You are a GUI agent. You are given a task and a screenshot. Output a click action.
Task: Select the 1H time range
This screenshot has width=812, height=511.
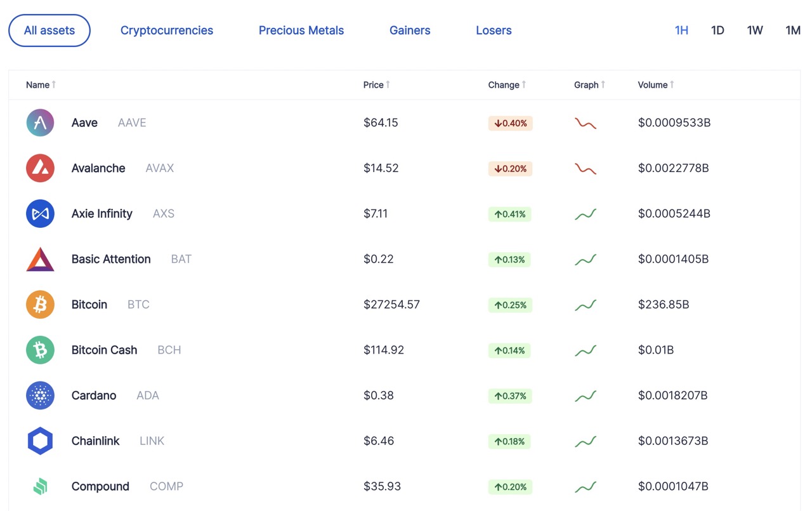681,30
